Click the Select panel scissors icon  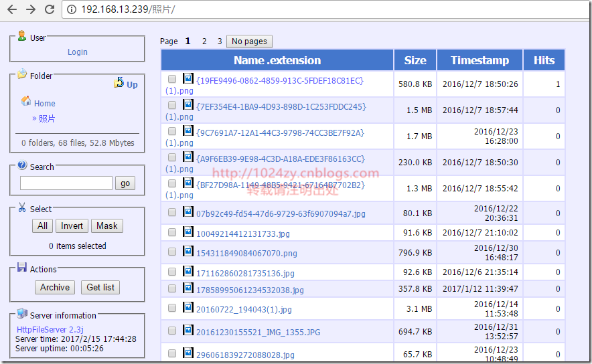point(22,207)
